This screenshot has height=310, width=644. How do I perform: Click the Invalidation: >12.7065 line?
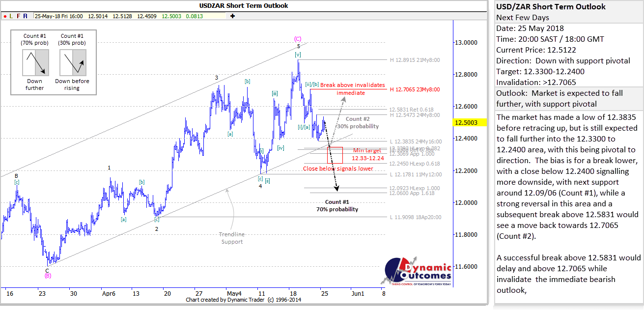[536, 83]
